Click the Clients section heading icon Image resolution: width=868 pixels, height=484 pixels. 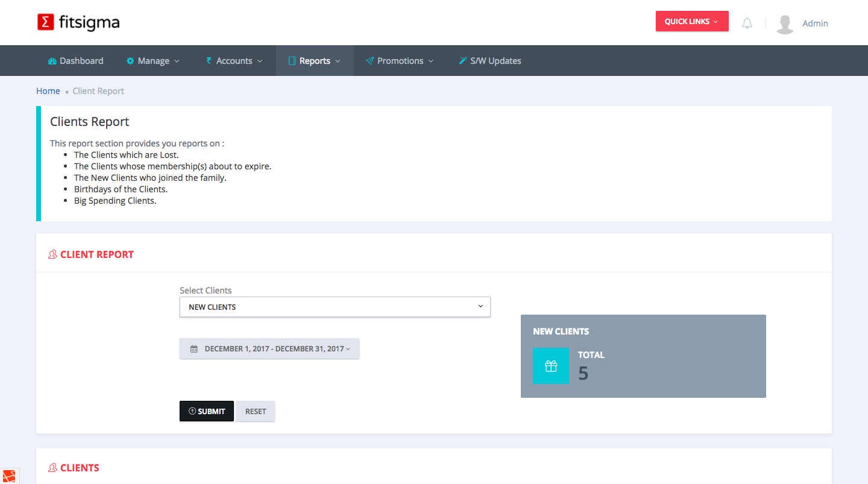(53, 468)
